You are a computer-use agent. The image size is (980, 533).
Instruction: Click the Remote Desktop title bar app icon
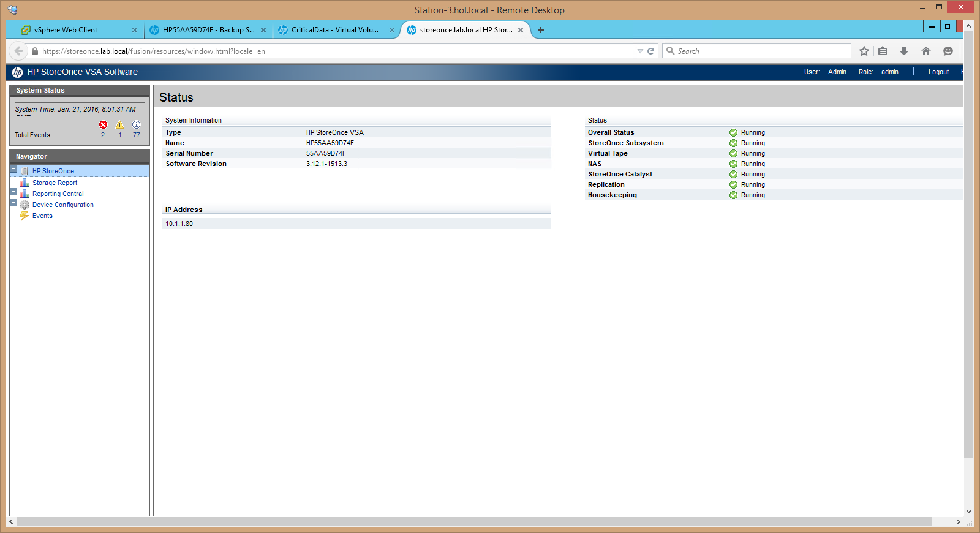13,10
